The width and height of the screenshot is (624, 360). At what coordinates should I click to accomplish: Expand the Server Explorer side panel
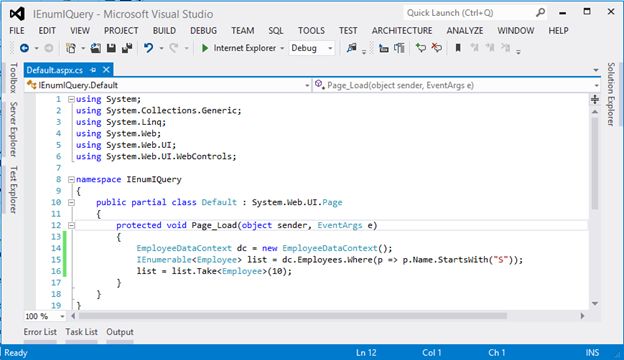(x=14, y=129)
